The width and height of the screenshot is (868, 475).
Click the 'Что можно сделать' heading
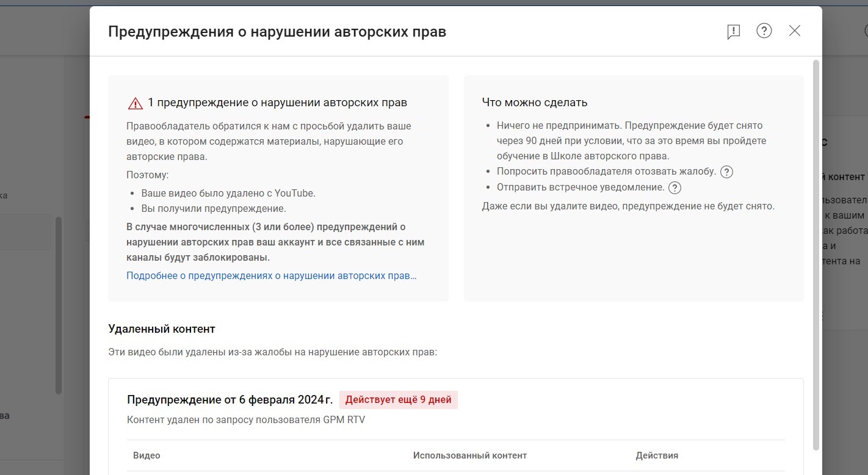pyautogui.click(x=535, y=103)
